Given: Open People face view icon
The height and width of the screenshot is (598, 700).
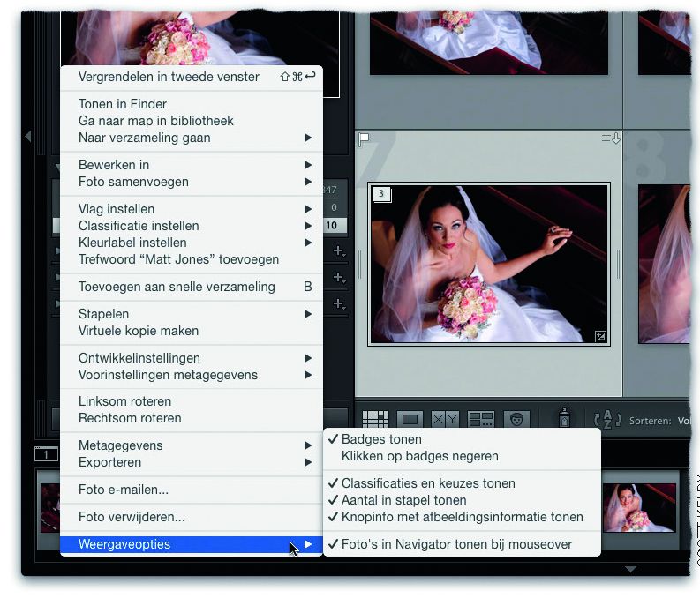Looking at the screenshot, I should point(516,421).
